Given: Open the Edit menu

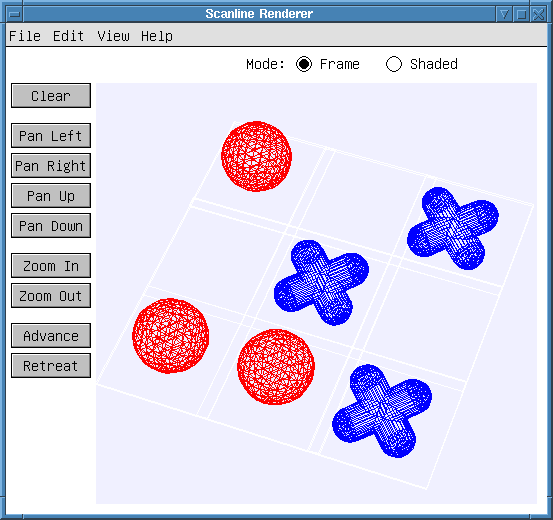Looking at the screenshot, I should (x=68, y=36).
